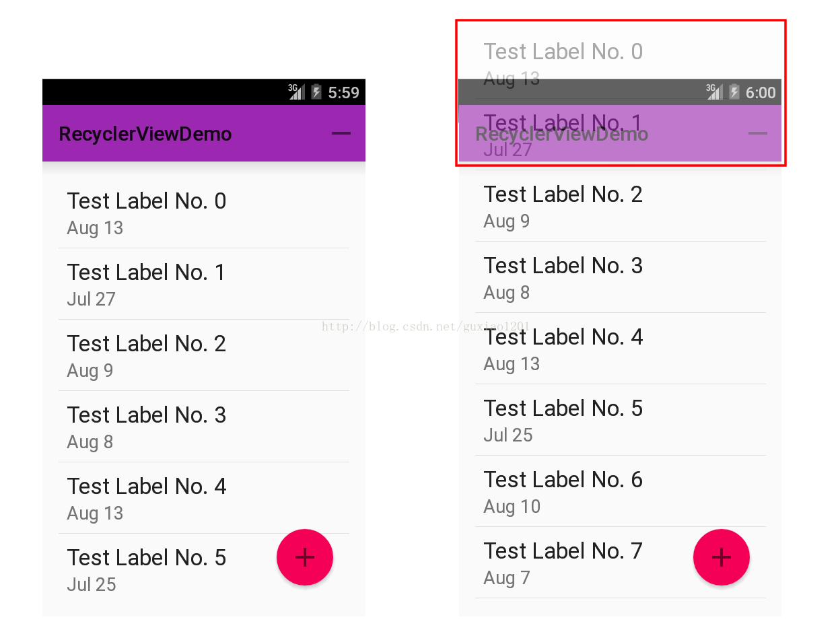Tap the battery icon next to 6:00
This screenshot has height=638, width=840.
coord(734,92)
